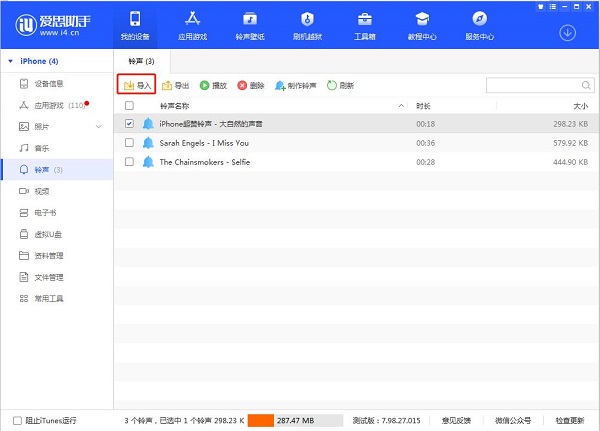Viewport: 600px width, 431px height.
Task: Open 刷机越狱 (Flash & Jailbreak) section
Action: 307,26
